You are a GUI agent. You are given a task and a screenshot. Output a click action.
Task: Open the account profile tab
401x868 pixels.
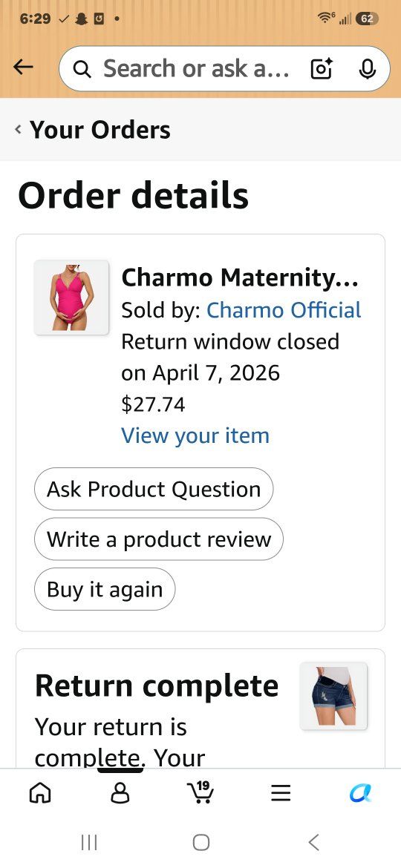[120, 793]
